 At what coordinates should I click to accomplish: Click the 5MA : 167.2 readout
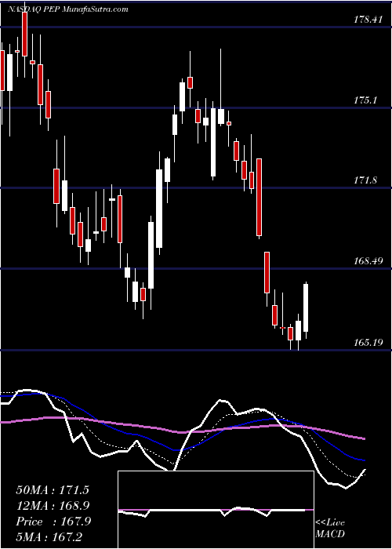[49, 536]
